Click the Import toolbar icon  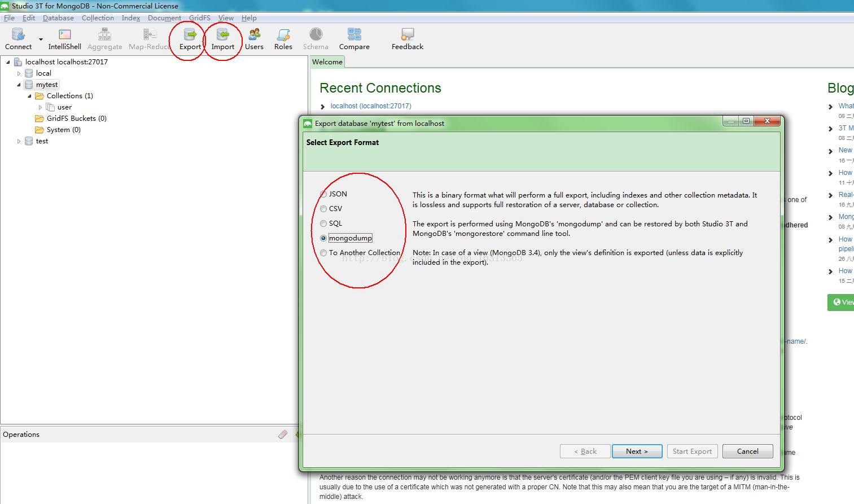click(x=223, y=40)
